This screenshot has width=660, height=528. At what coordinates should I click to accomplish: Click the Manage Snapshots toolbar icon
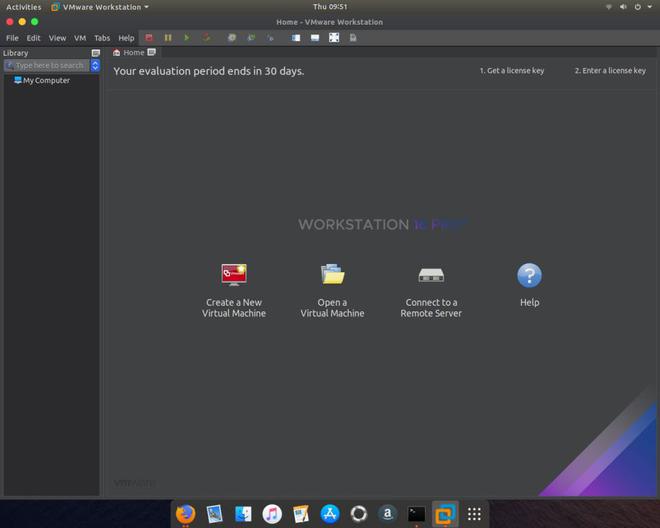point(270,38)
